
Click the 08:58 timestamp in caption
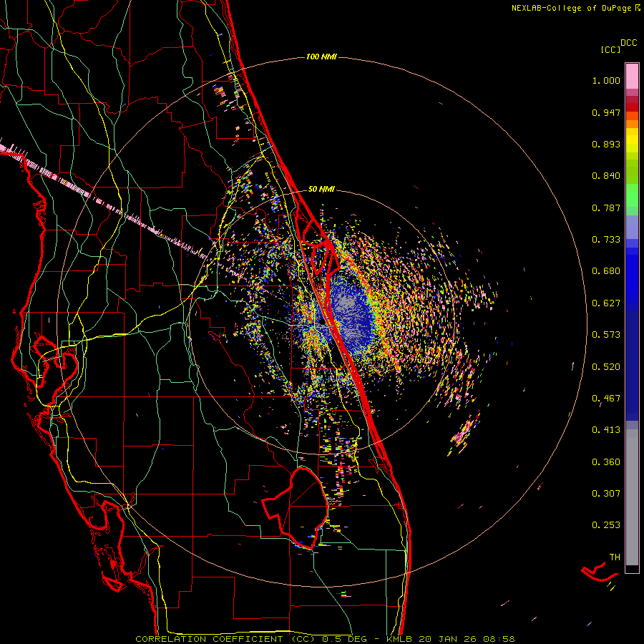click(x=499, y=639)
